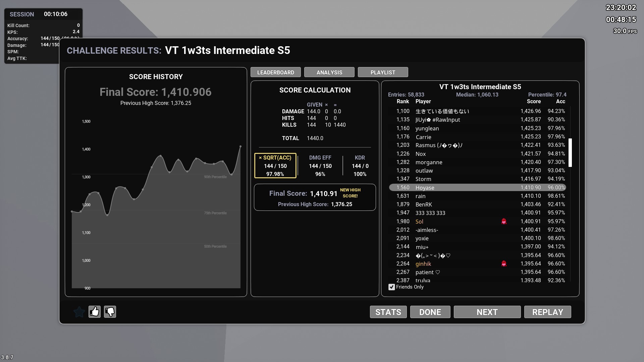This screenshot has width=644, height=362.
Task: Click the leaderboard scrollbar thumb
Action: pyautogui.click(x=570, y=153)
